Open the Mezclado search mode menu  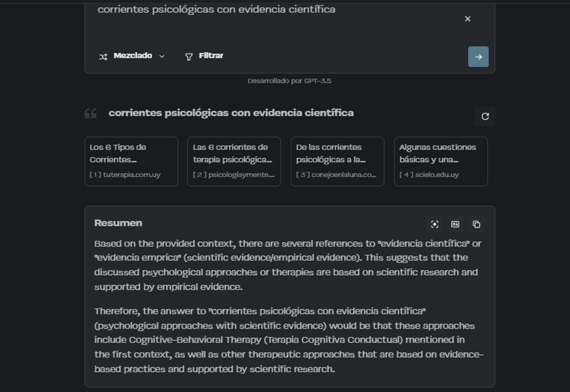point(133,56)
